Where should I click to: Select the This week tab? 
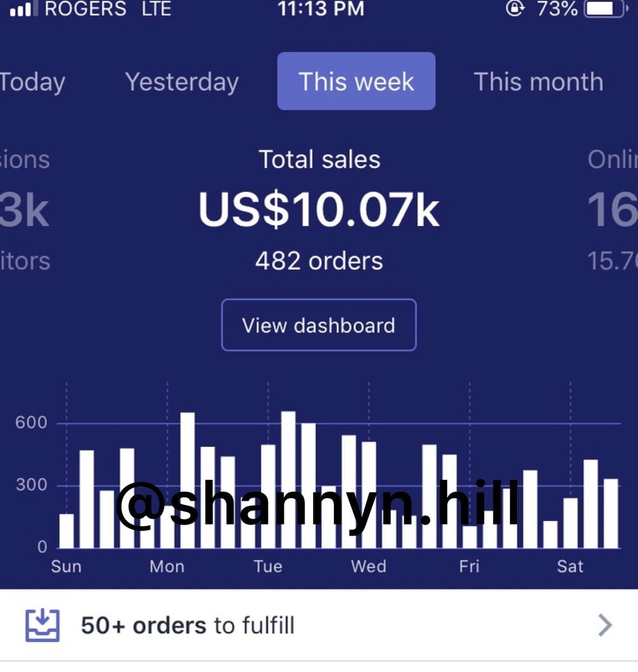click(356, 82)
